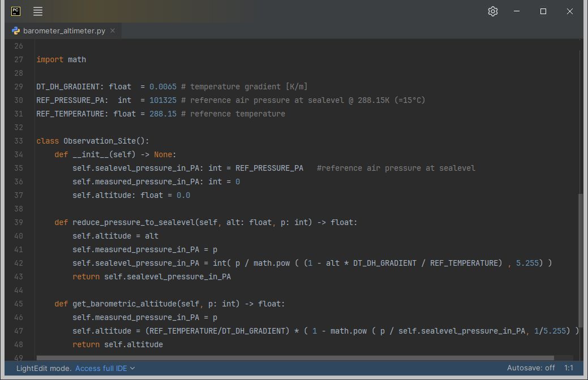
Task: Click class name Observation_Site
Action: (x=100, y=141)
